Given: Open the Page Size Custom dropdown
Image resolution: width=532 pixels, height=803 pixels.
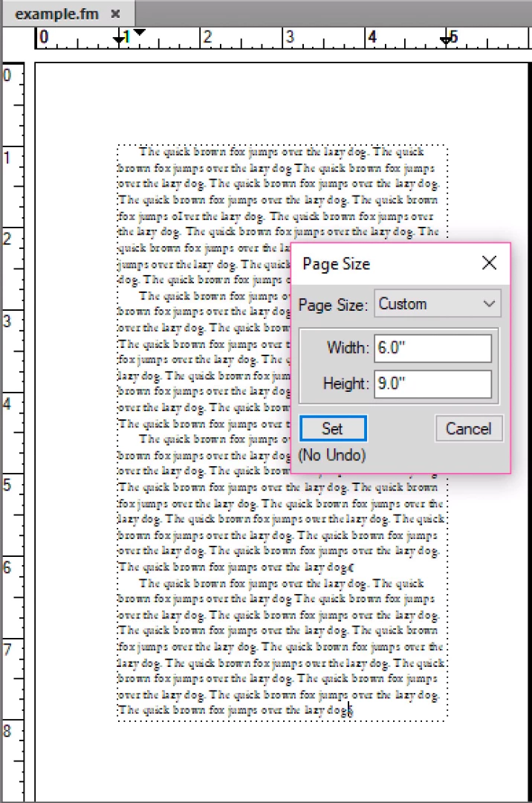Looking at the screenshot, I should tap(438, 303).
